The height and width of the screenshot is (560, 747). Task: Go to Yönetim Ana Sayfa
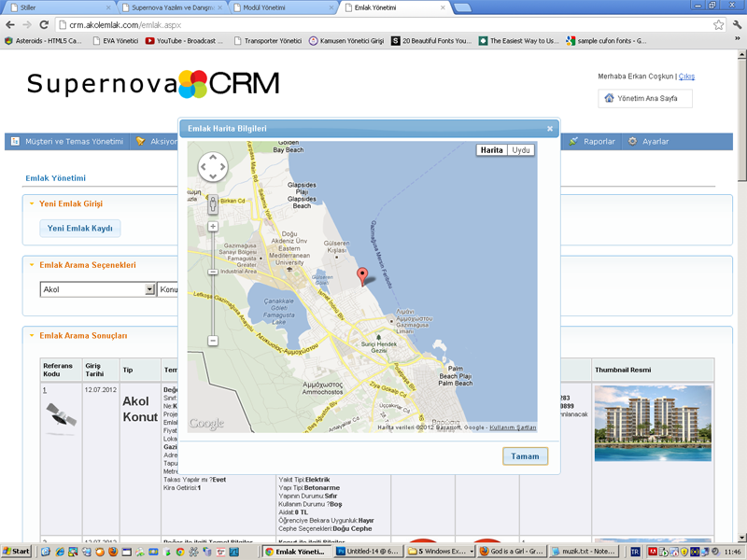point(645,99)
